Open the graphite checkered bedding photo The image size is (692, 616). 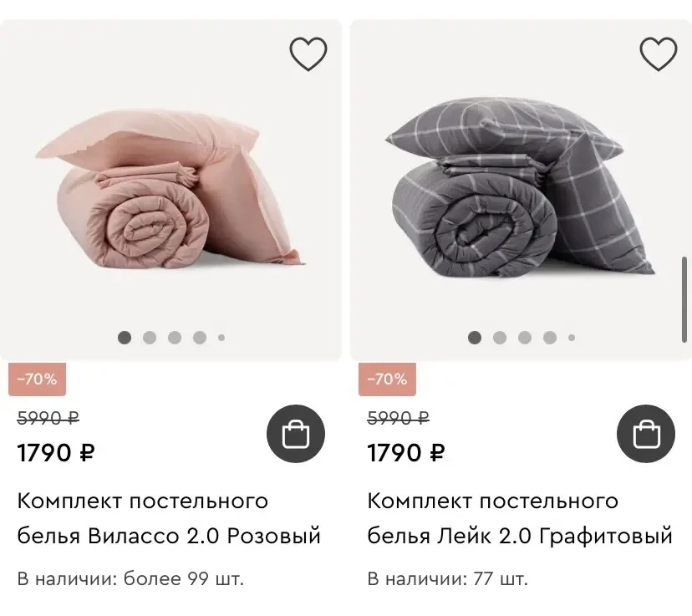click(x=521, y=191)
